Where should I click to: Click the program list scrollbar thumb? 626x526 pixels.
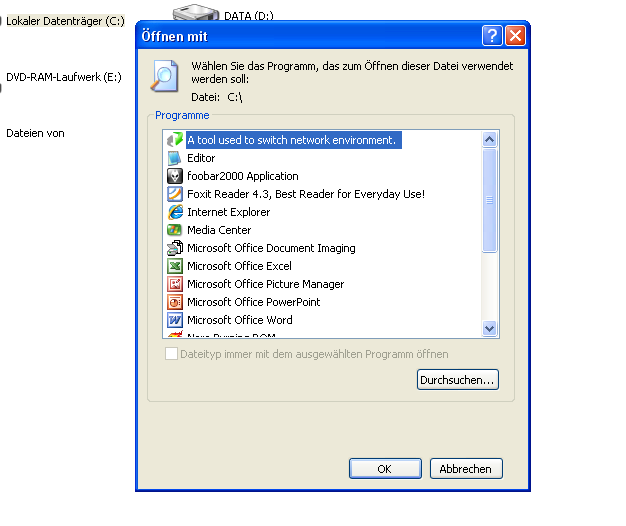tap(489, 200)
